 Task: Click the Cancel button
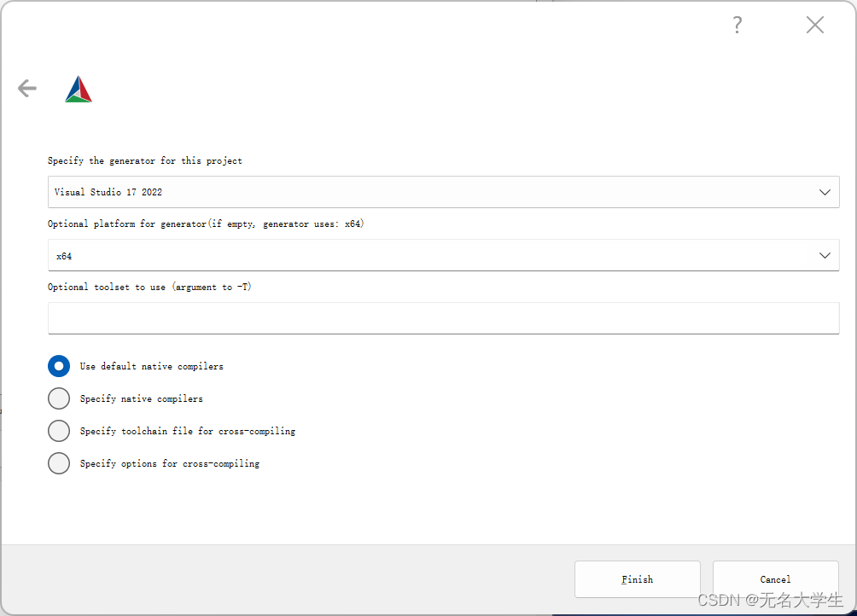(x=775, y=578)
